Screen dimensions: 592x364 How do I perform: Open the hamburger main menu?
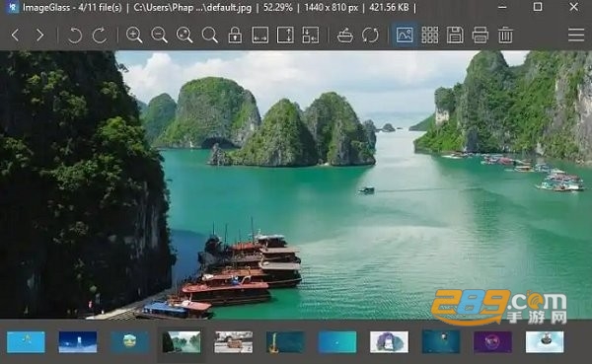576,36
